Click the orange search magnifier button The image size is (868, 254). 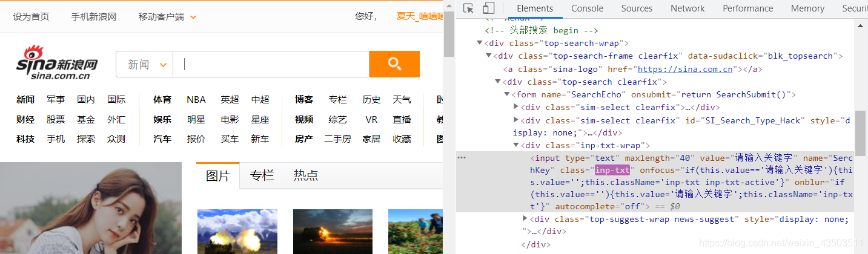click(x=394, y=64)
